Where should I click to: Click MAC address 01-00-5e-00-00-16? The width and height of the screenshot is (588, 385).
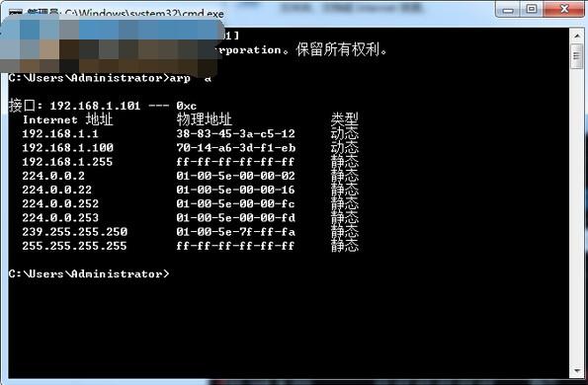click(x=235, y=190)
